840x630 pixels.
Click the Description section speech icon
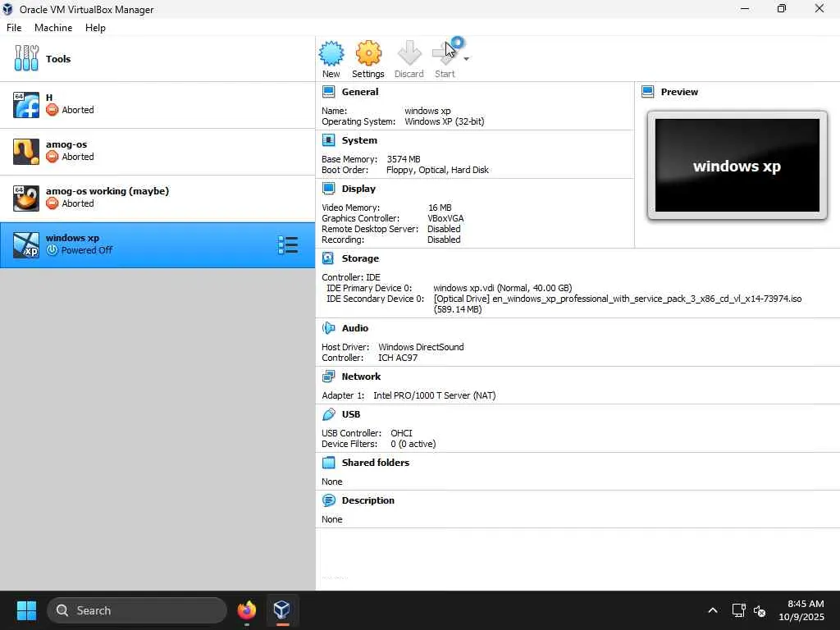point(328,500)
